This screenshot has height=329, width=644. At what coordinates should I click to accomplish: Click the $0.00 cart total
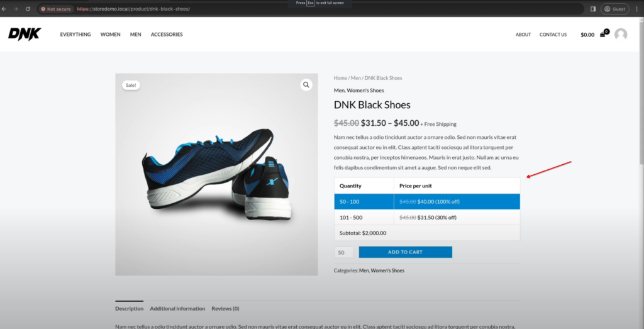587,35
